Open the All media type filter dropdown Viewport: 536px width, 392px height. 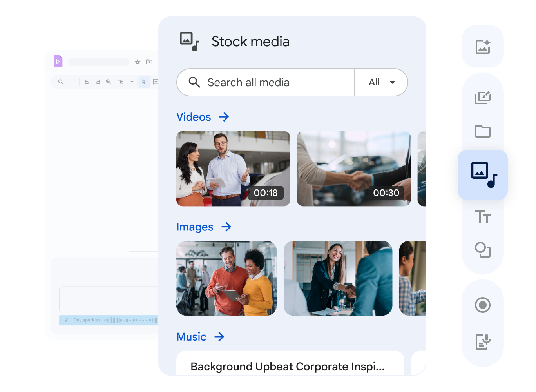pyautogui.click(x=381, y=82)
